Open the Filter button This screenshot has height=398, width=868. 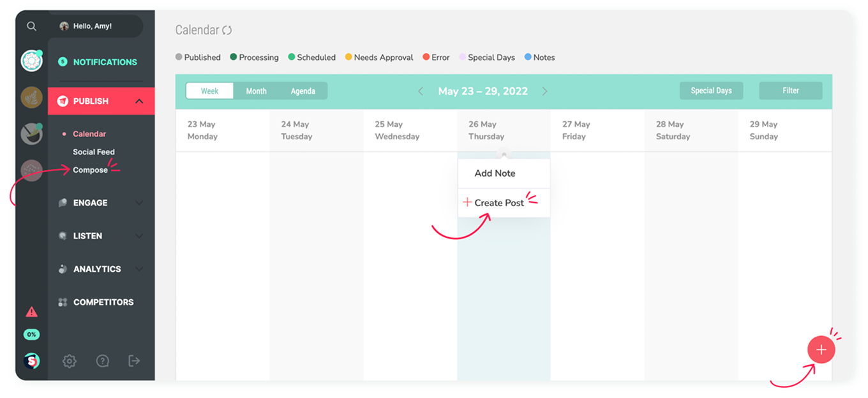[790, 91]
